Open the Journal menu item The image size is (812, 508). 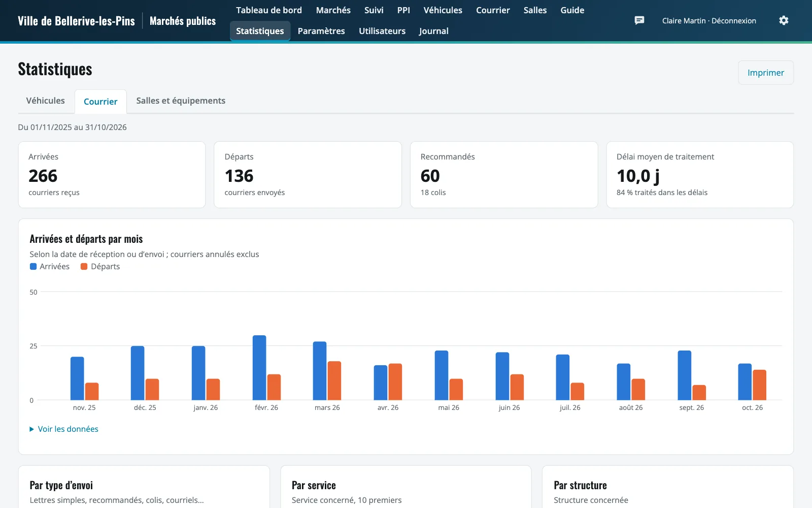pyautogui.click(x=433, y=31)
